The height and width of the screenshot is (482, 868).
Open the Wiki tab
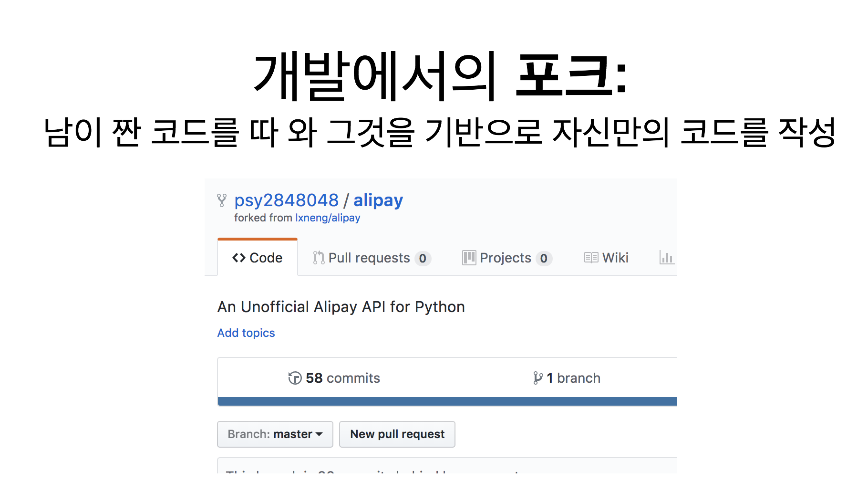tap(606, 258)
